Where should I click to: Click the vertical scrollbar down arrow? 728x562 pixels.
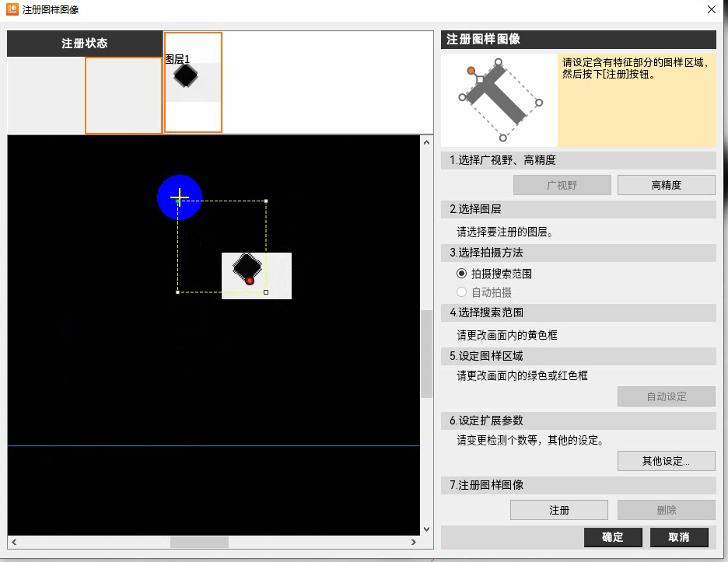[x=427, y=529]
